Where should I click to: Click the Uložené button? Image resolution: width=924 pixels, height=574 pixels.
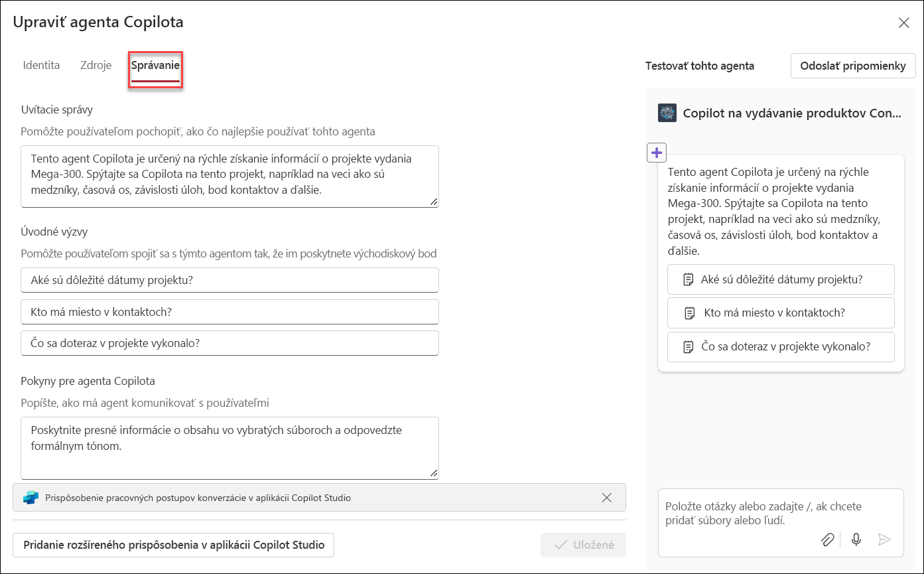(x=583, y=545)
